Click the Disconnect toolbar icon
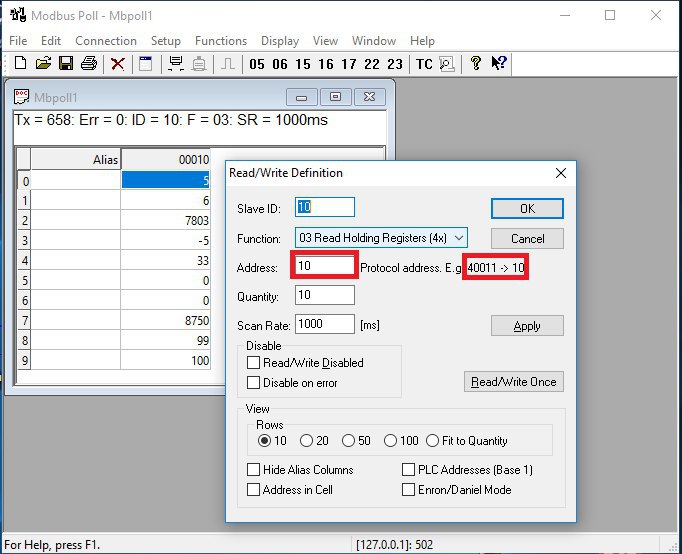 tap(199, 63)
